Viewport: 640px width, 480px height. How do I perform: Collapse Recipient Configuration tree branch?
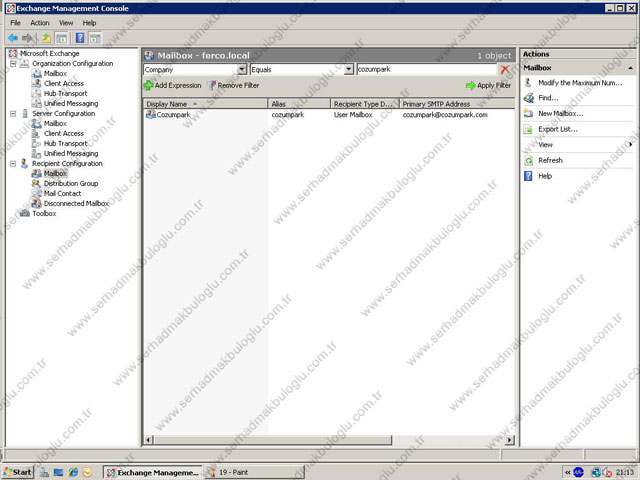click(x=13, y=164)
